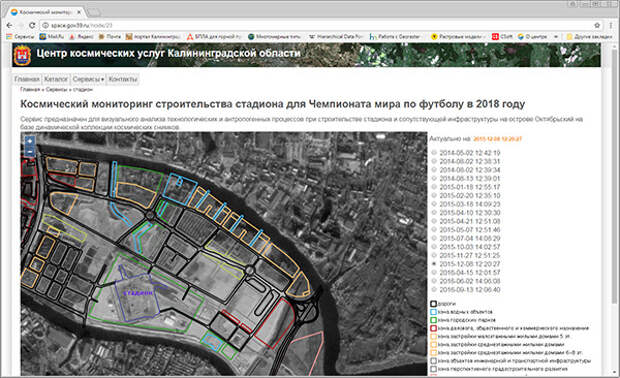
Task: Click the black дороги legend swatch
Action: 433,304
